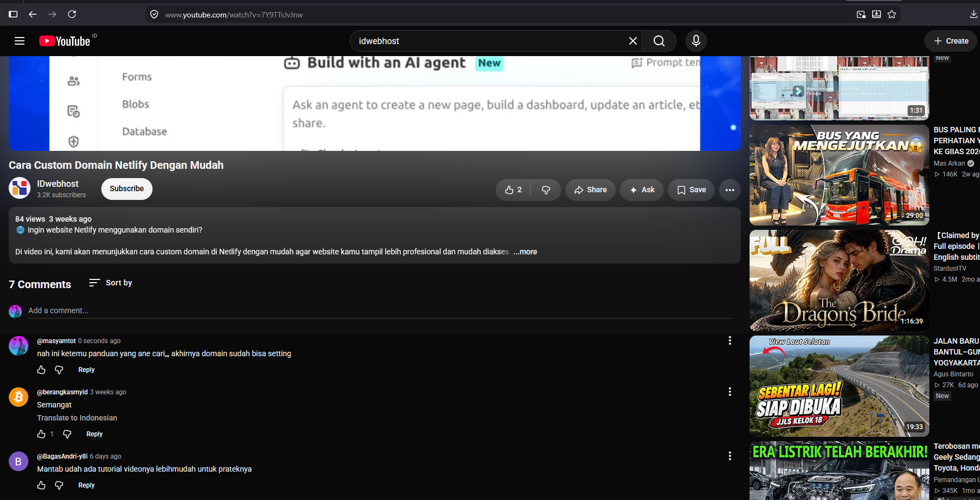Open the @berangkasmyid username link

[x=63, y=392]
